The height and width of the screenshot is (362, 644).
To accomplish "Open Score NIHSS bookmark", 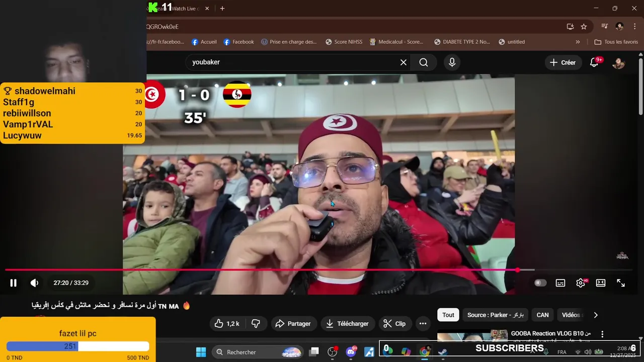I will coord(344,42).
